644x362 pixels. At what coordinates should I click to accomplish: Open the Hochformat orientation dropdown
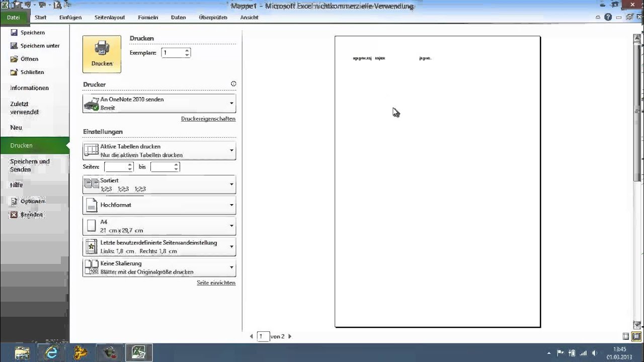[x=231, y=205]
